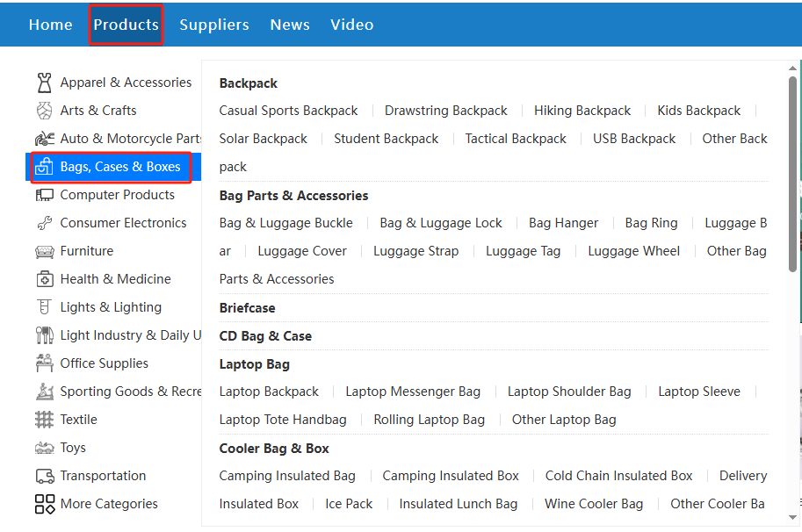This screenshot has height=532, width=802.
Task: Click the Briefcase heading
Action: [x=247, y=308]
